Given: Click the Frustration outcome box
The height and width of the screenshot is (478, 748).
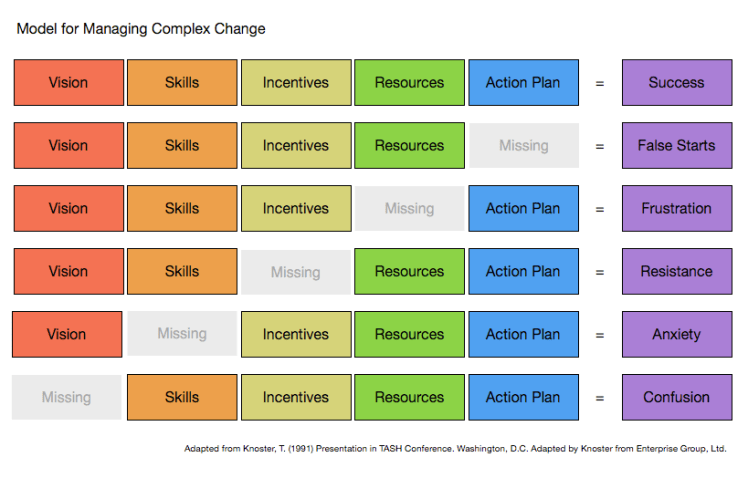Looking at the screenshot, I should click(x=676, y=209).
